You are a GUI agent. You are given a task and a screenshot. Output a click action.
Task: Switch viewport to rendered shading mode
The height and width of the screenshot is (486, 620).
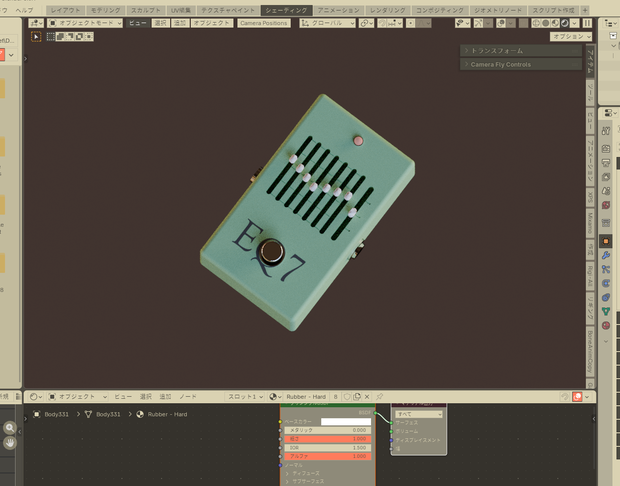pyautogui.click(x=565, y=23)
